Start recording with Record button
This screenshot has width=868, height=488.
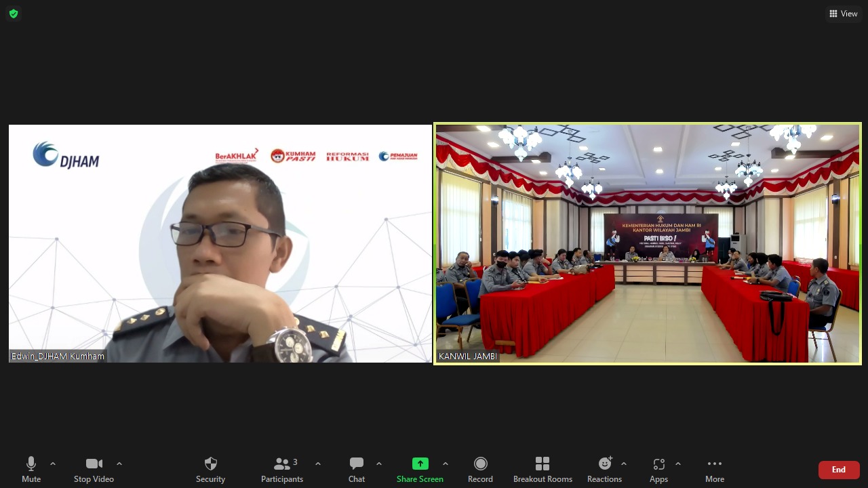click(x=480, y=469)
